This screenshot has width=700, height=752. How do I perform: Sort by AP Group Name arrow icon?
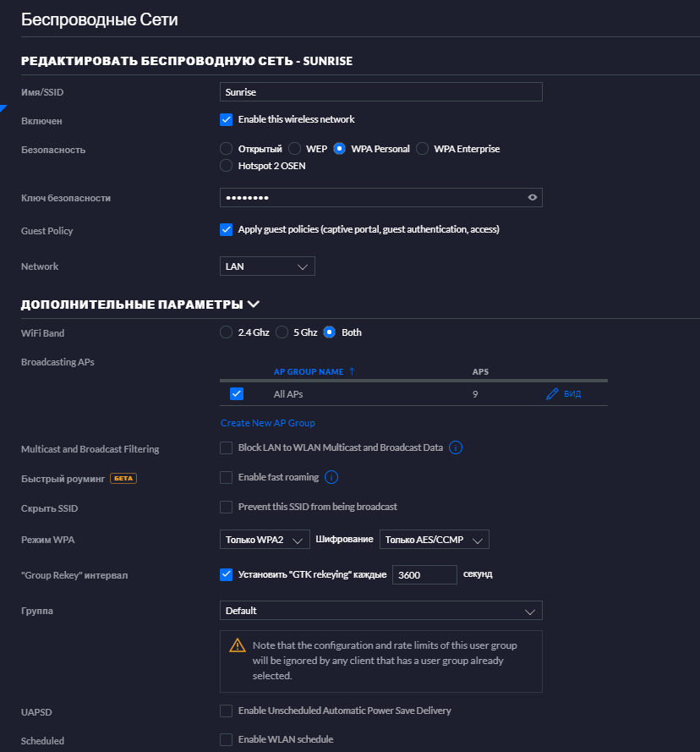(x=352, y=371)
